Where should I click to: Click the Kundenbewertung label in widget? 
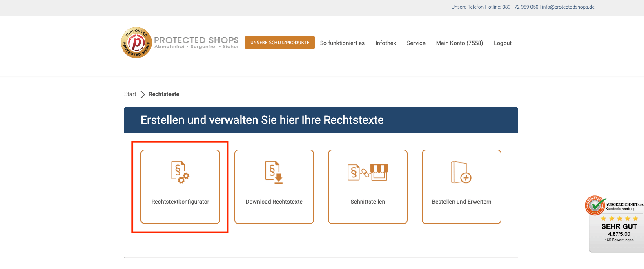[x=620, y=209]
